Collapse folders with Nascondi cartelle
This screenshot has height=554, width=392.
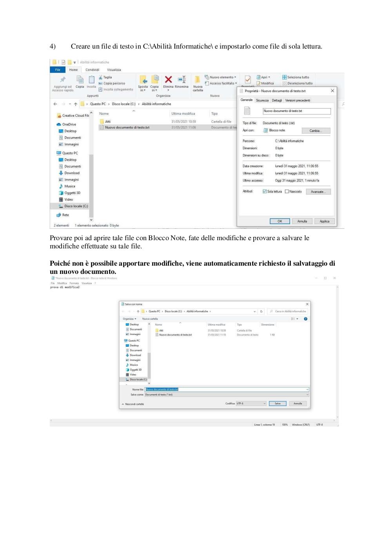pyautogui.click(x=133, y=404)
